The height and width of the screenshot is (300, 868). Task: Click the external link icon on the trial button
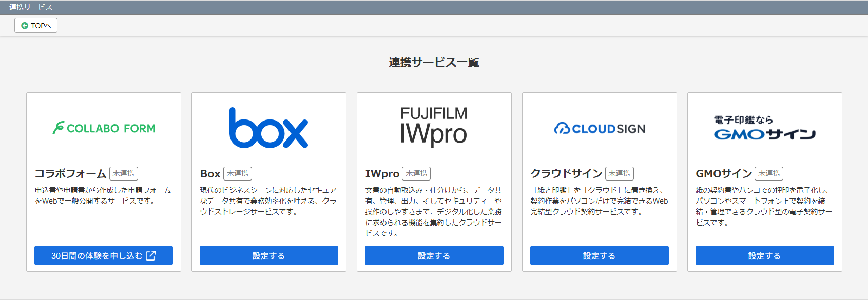pyautogui.click(x=150, y=255)
